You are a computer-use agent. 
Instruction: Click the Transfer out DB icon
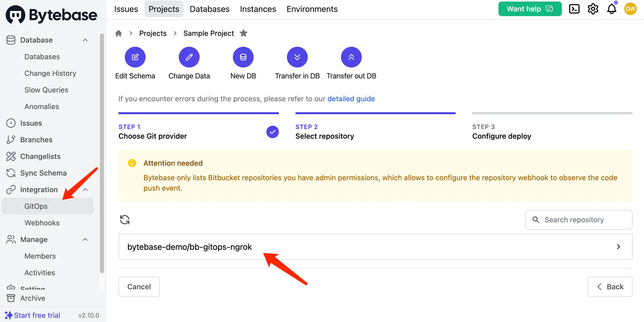[351, 57]
